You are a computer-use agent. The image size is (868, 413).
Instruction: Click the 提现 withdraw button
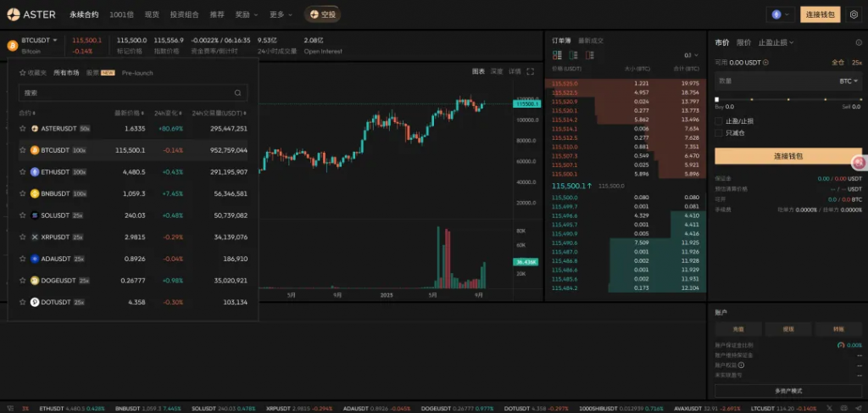788,329
